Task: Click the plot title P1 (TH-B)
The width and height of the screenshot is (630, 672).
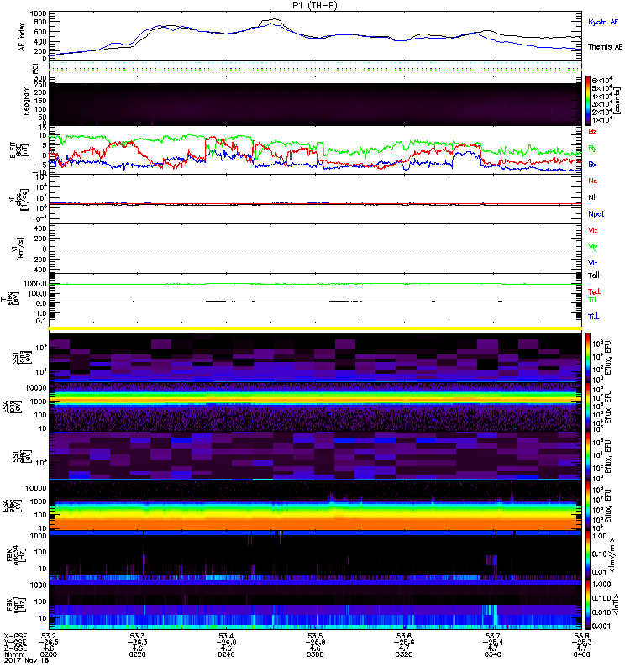Action: (315, 5)
